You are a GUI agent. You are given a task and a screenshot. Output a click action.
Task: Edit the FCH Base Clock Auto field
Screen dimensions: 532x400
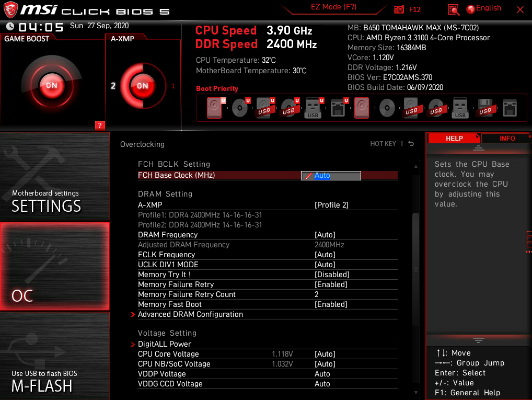click(x=331, y=175)
